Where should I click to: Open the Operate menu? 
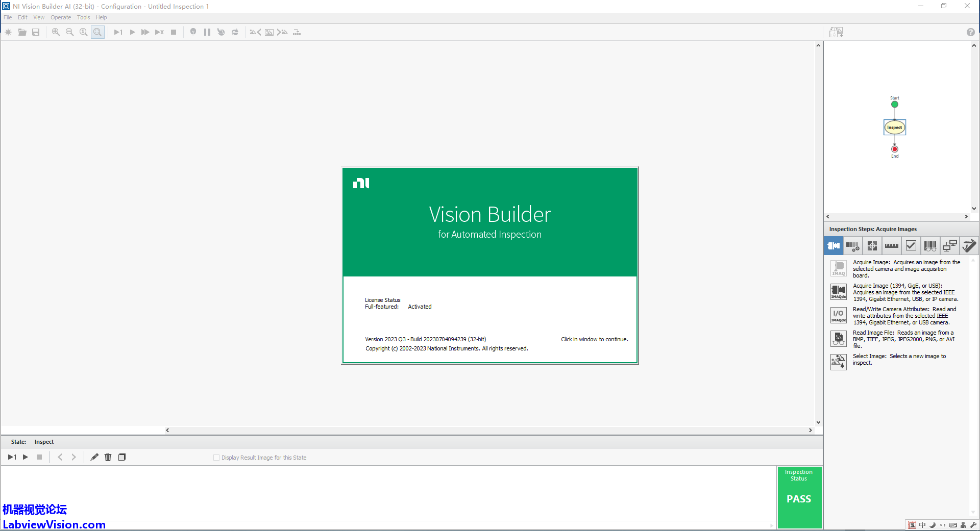tap(61, 17)
